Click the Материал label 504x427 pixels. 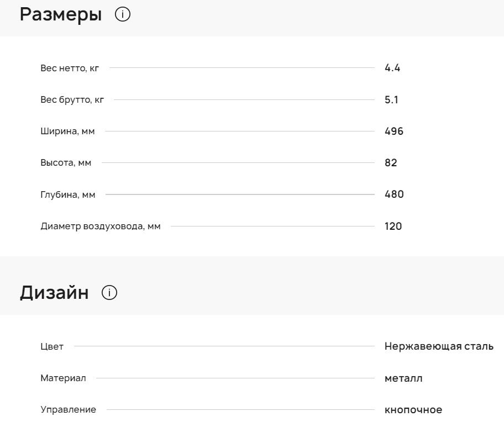[x=63, y=378]
